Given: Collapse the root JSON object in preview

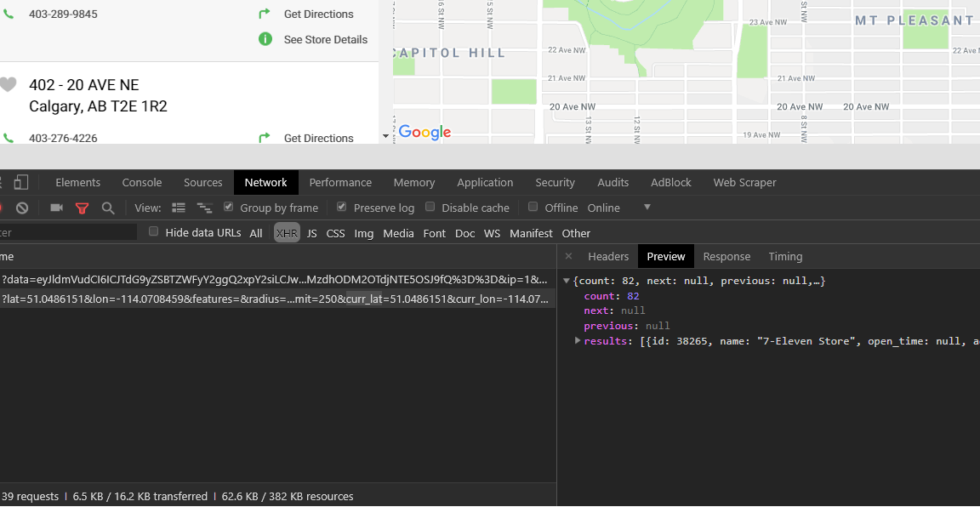Looking at the screenshot, I should point(567,281).
